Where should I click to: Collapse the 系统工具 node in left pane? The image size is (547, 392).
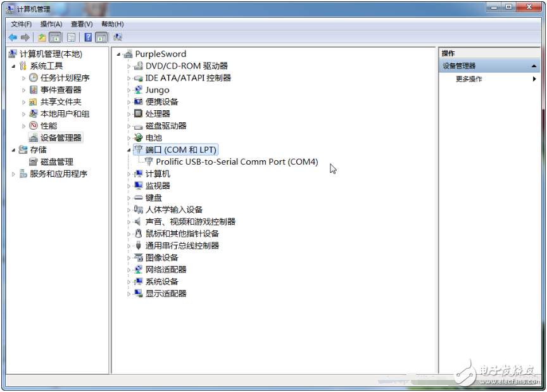pos(13,66)
